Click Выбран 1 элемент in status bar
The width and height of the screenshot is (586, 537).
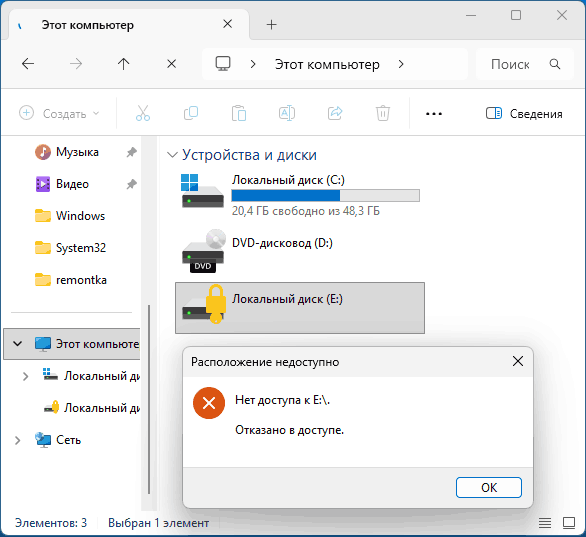tap(158, 523)
